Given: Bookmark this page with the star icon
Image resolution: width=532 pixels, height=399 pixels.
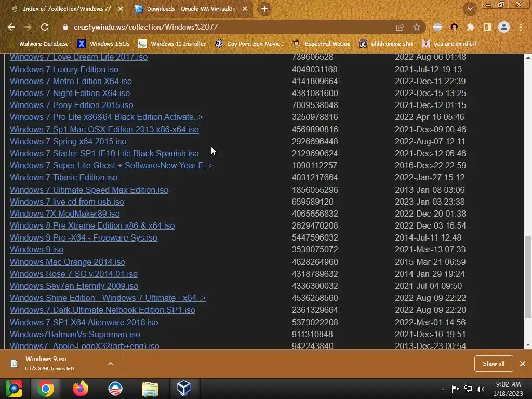Looking at the screenshot, I should click(x=417, y=27).
